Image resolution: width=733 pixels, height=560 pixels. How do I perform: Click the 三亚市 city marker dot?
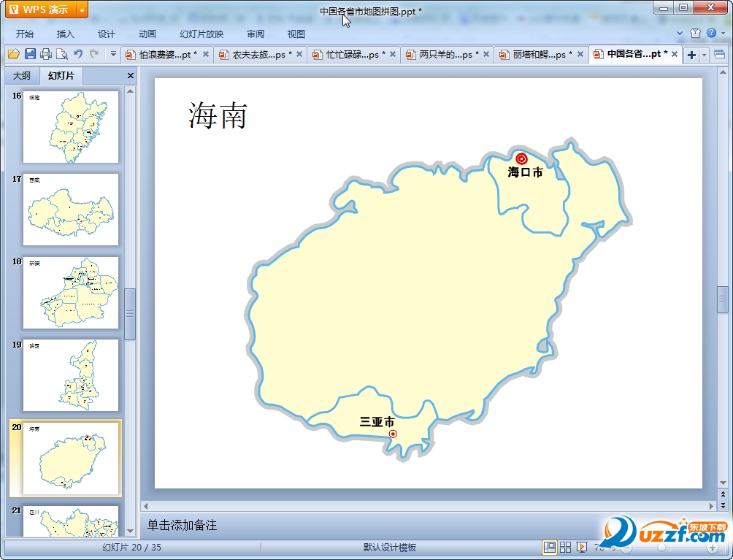393,434
